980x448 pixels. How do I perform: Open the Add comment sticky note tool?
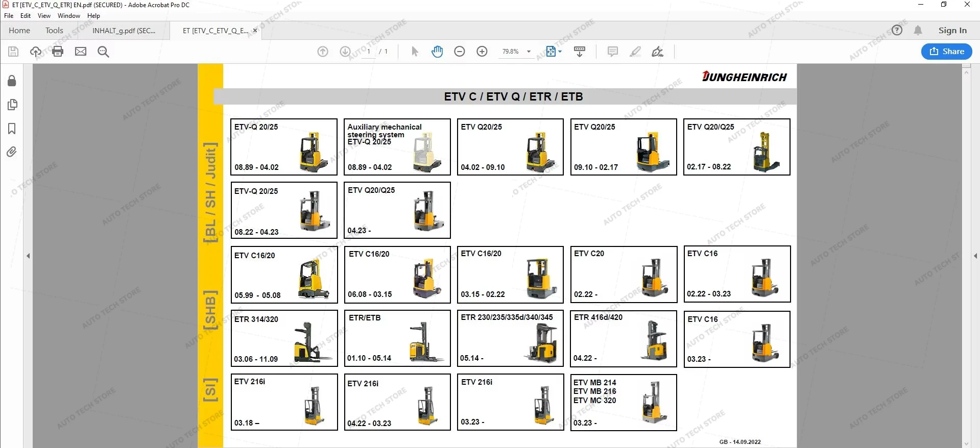613,52
